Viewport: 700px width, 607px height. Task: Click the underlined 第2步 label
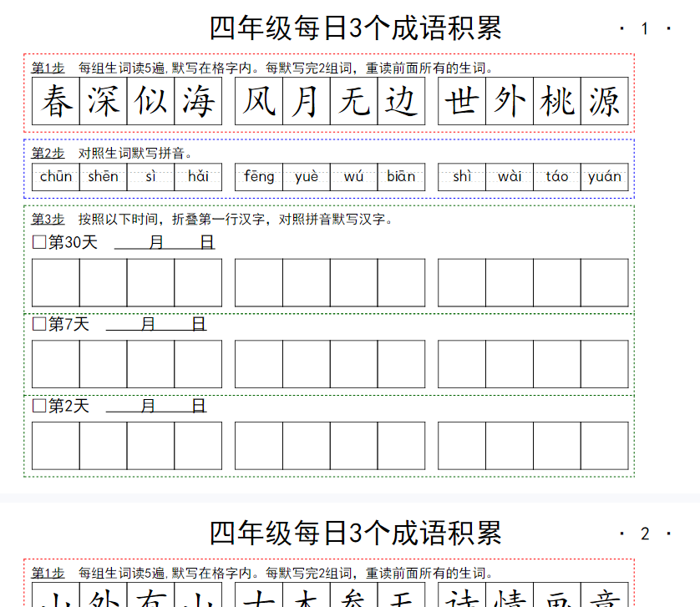coord(48,153)
